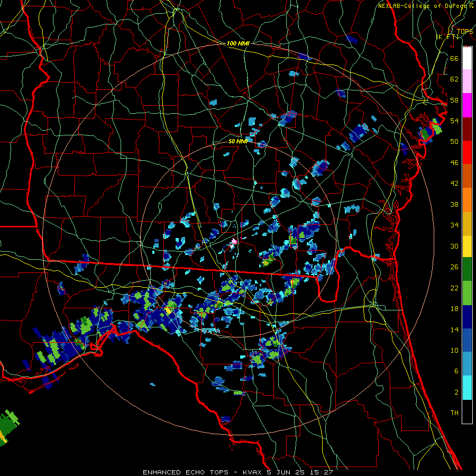
Task: Click the 66 value on the legend
Action: 454,58
